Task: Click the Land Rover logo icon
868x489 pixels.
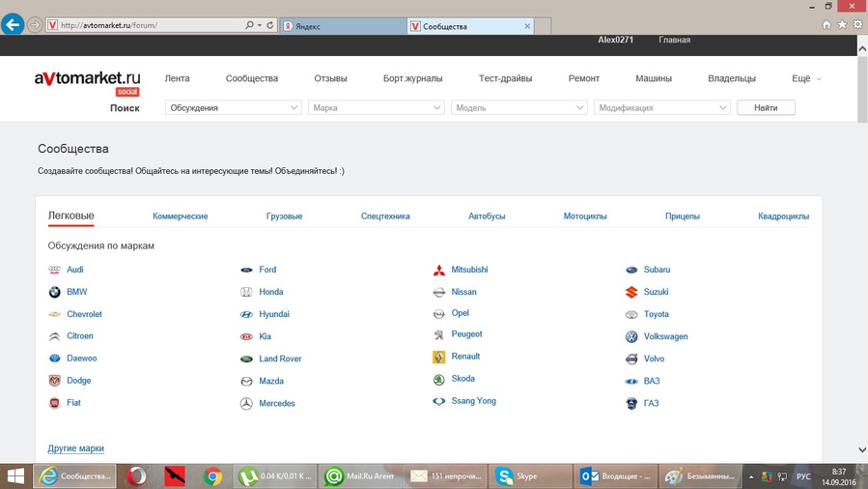Action: [x=246, y=359]
